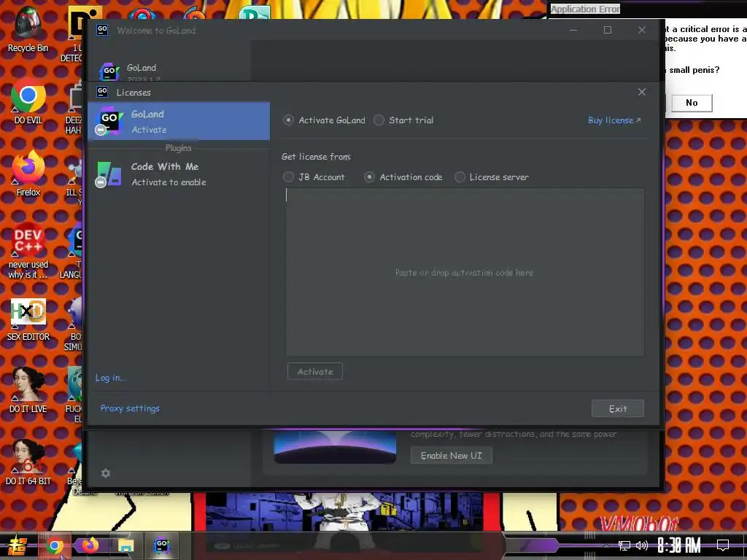Viewport: 747px width, 560px height.
Task: Open Firefox from the taskbar
Action: pyautogui.click(x=90, y=545)
